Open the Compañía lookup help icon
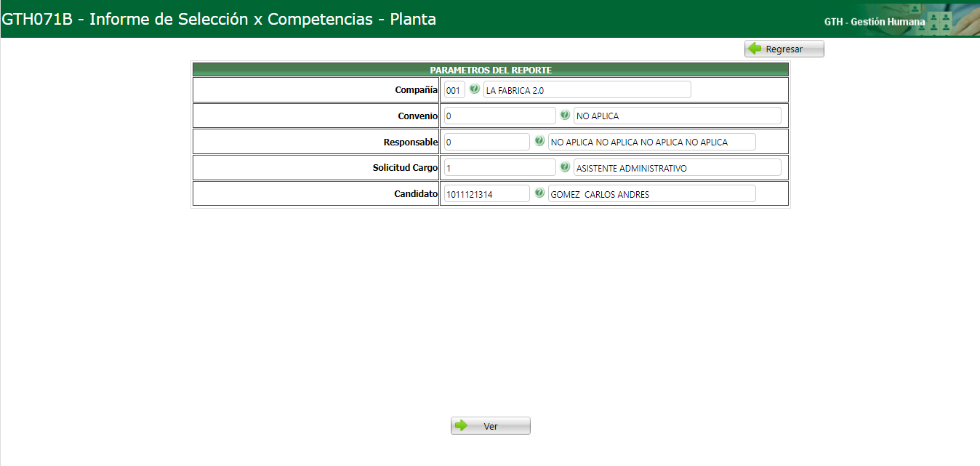 tap(475, 89)
